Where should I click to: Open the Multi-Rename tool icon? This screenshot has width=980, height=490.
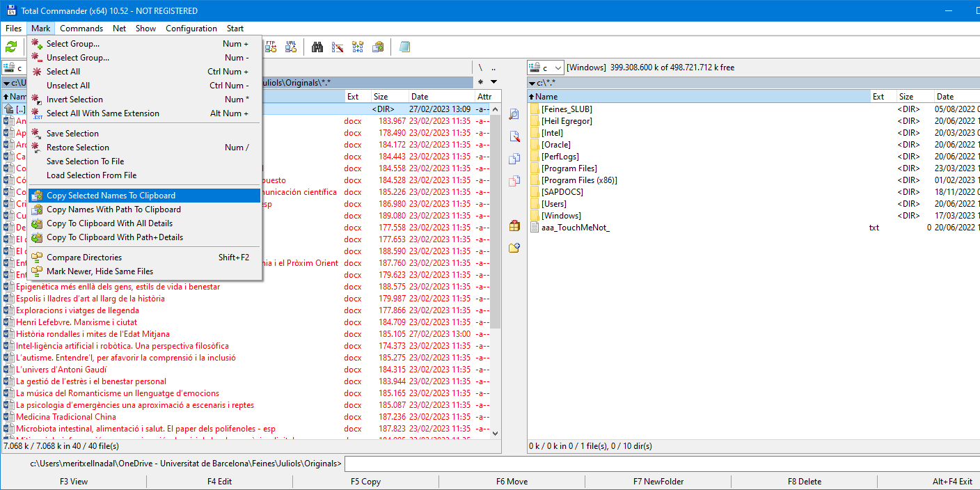(338, 47)
